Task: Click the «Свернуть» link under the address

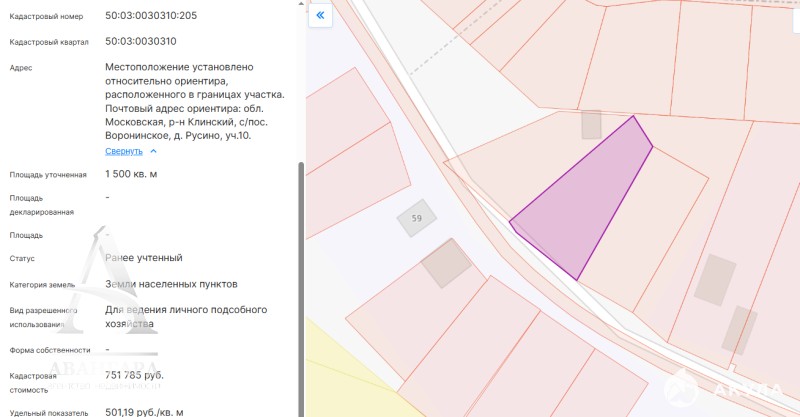Action: point(125,151)
